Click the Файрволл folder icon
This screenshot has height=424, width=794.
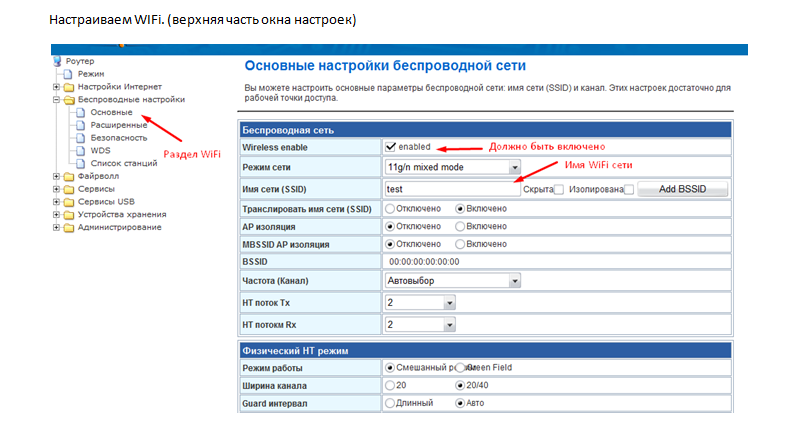(69, 176)
